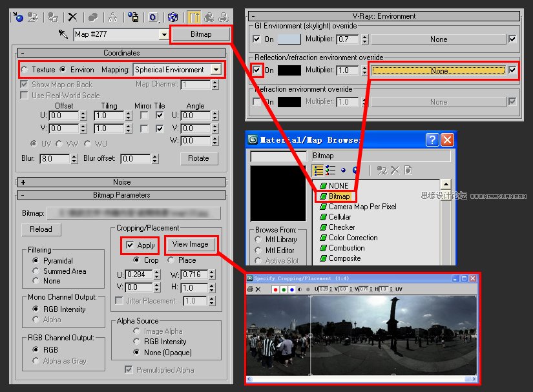Click the Blur value input field
Image resolution: width=533 pixels, height=392 pixels.
[x=55, y=159]
